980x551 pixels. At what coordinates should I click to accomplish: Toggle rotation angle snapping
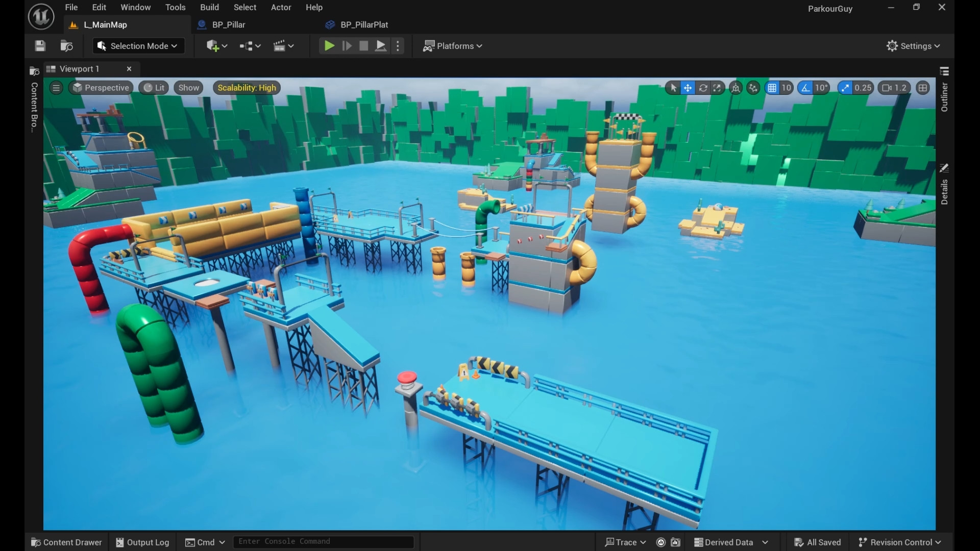click(805, 88)
